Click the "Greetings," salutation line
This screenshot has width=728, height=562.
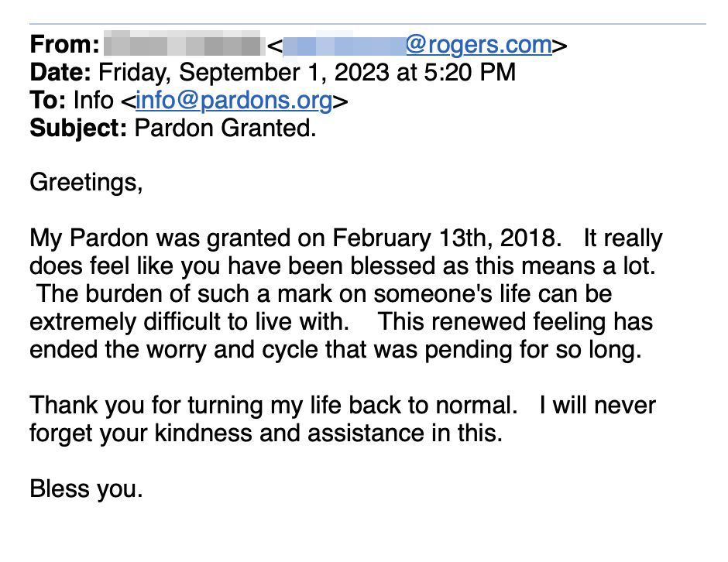pyautogui.click(x=86, y=183)
